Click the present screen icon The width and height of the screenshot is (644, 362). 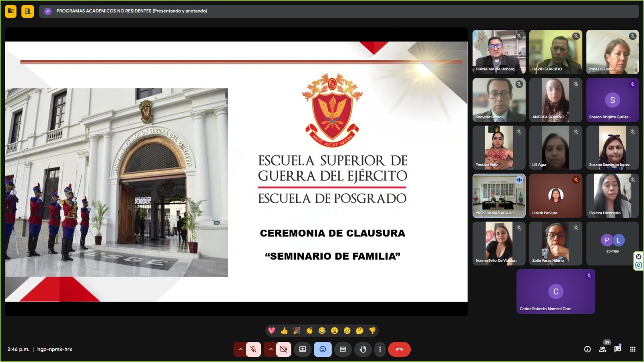tap(303, 349)
